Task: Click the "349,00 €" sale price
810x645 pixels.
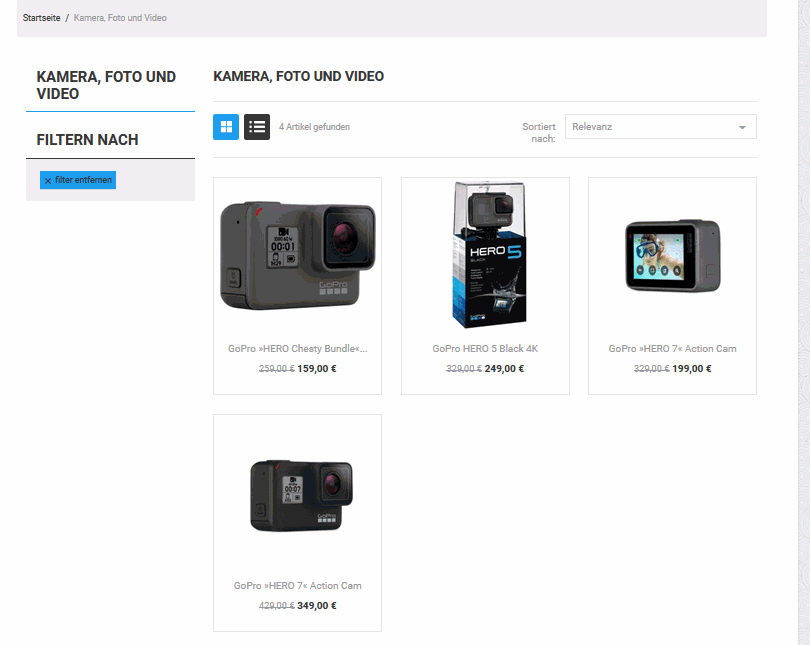Action: click(317, 606)
